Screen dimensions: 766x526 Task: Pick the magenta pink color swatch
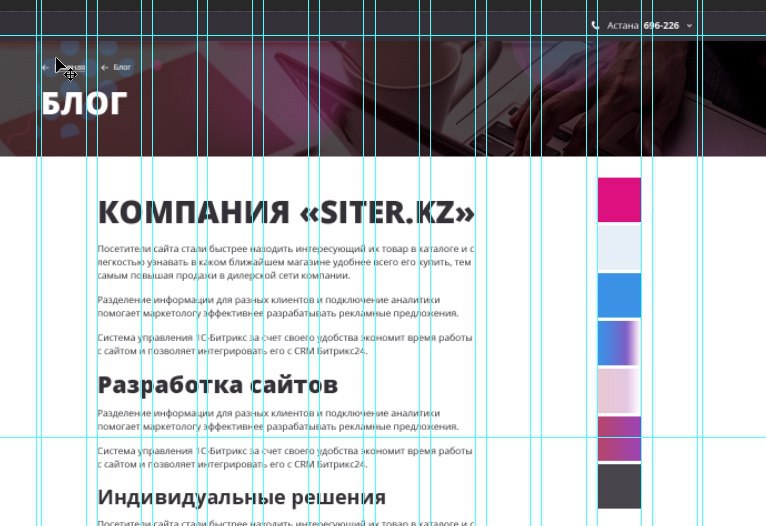click(x=619, y=200)
